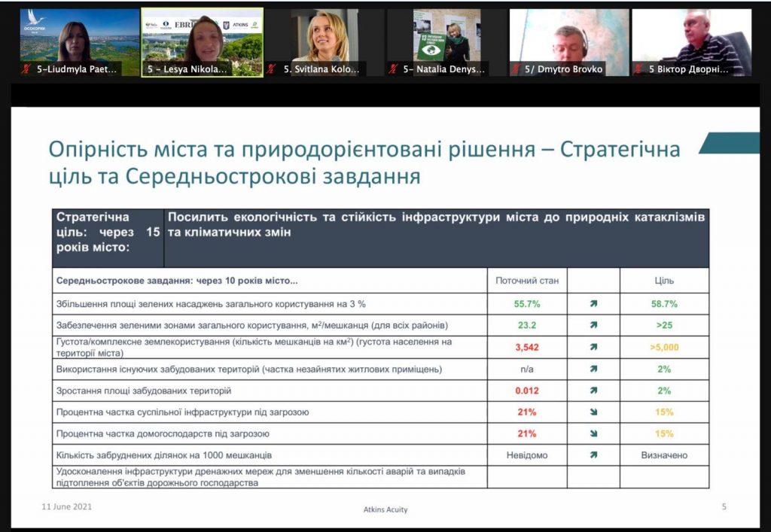The width and height of the screenshot is (771, 532).
Task: Click the name label '5 - Lesya Nikola...'
Action: pos(187,69)
